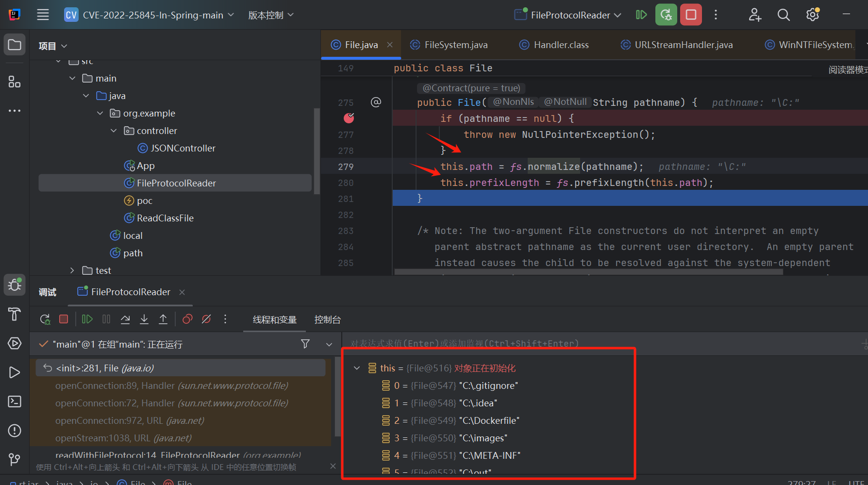The image size is (868, 485).
Task: Toggle the breakpoint on the pathname null check line
Action: [x=349, y=118]
